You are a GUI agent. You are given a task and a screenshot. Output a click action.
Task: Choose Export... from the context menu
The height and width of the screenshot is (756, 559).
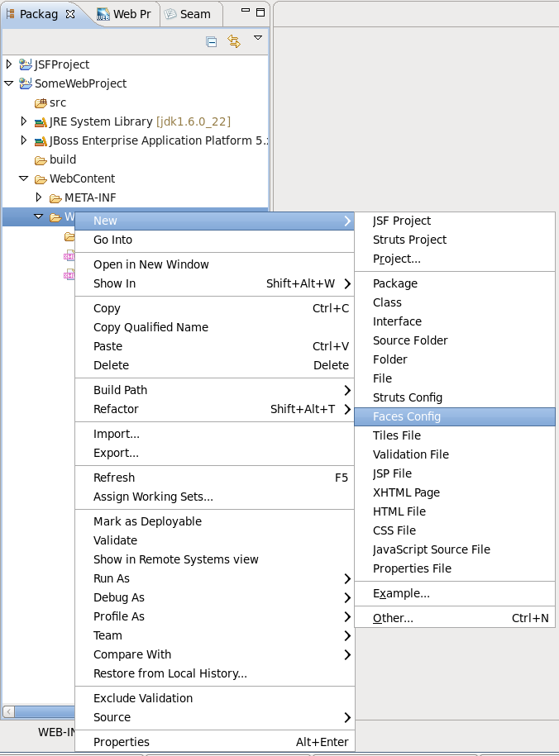[215, 453]
